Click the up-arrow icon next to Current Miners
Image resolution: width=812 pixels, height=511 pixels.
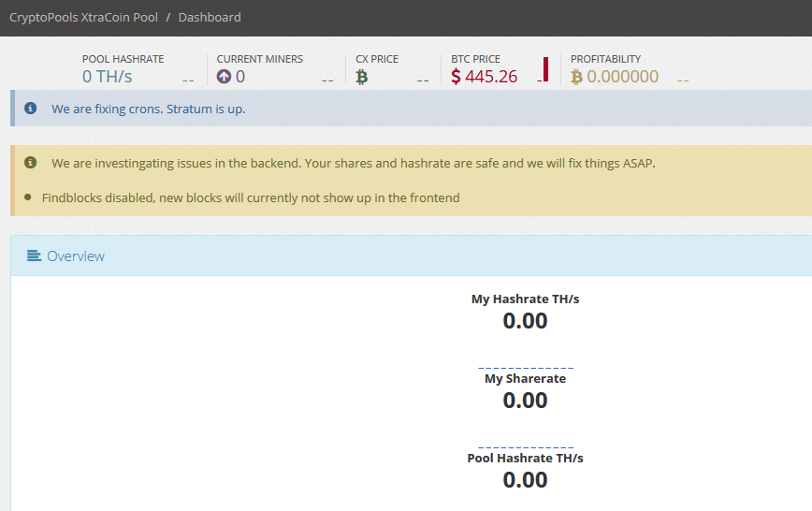[x=224, y=77]
